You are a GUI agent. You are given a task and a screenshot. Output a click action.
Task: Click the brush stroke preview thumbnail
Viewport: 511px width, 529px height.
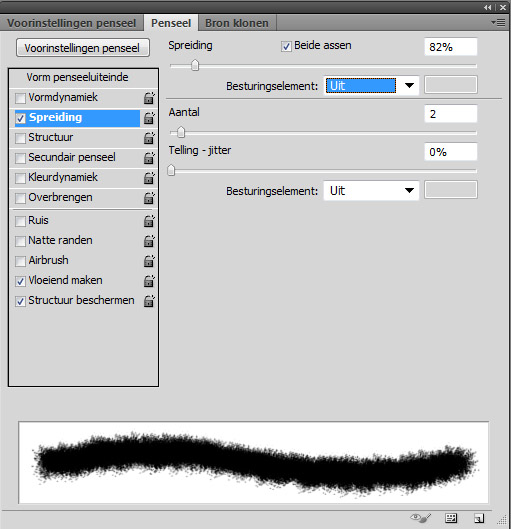(x=254, y=462)
